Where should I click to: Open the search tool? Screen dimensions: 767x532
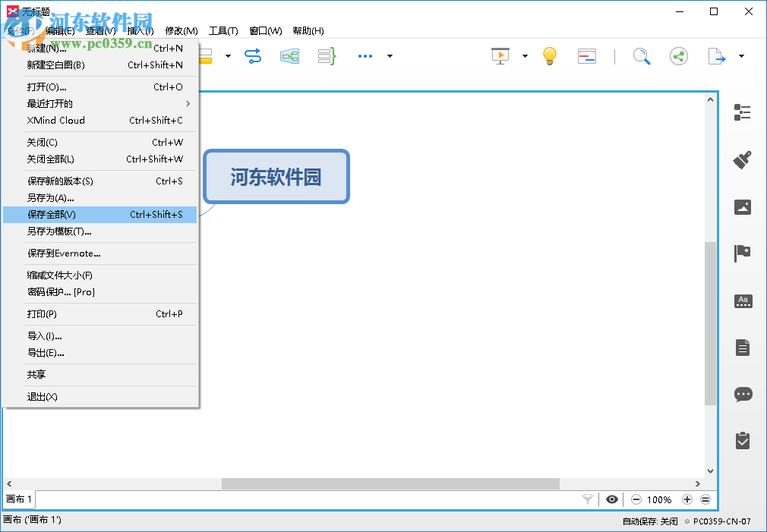tap(641, 55)
